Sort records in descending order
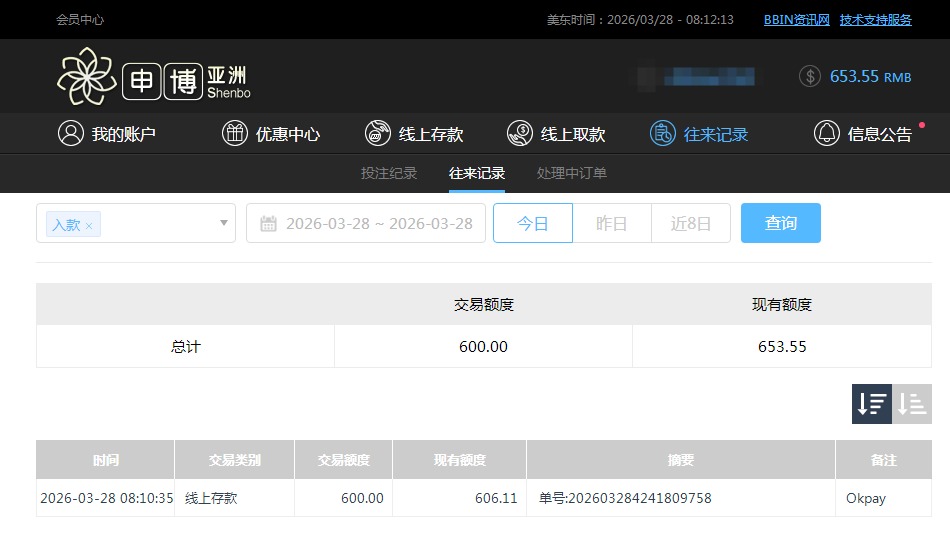This screenshot has width=950, height=535. click(x=872, y=404)
